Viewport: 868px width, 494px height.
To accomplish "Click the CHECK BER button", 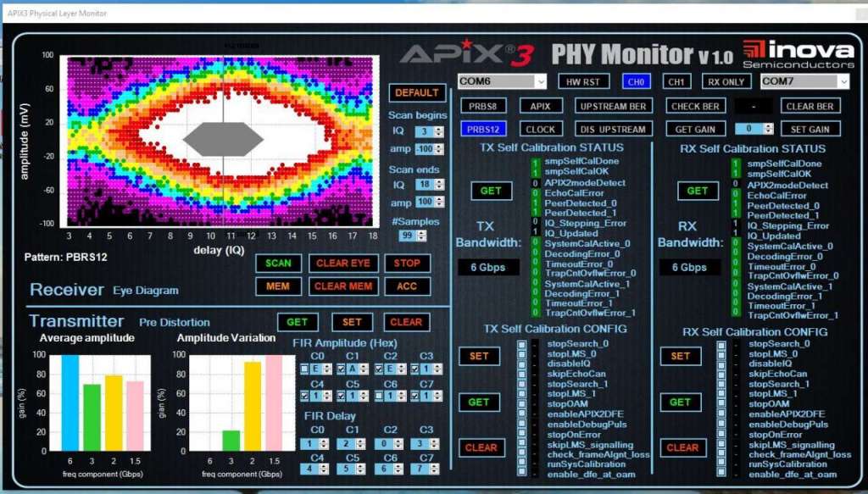I will 696,106.
